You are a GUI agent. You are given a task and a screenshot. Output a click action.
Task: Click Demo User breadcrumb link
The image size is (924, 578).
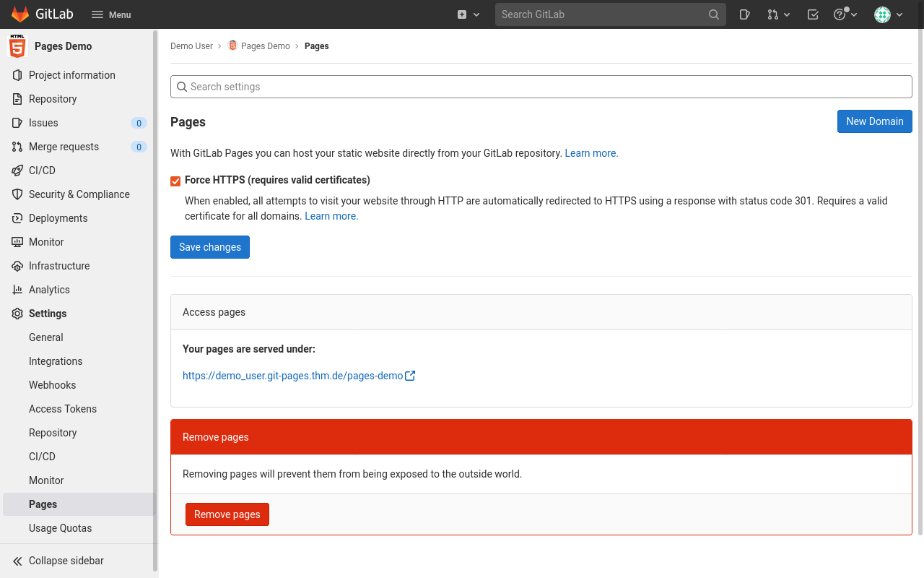click(191, 46)
